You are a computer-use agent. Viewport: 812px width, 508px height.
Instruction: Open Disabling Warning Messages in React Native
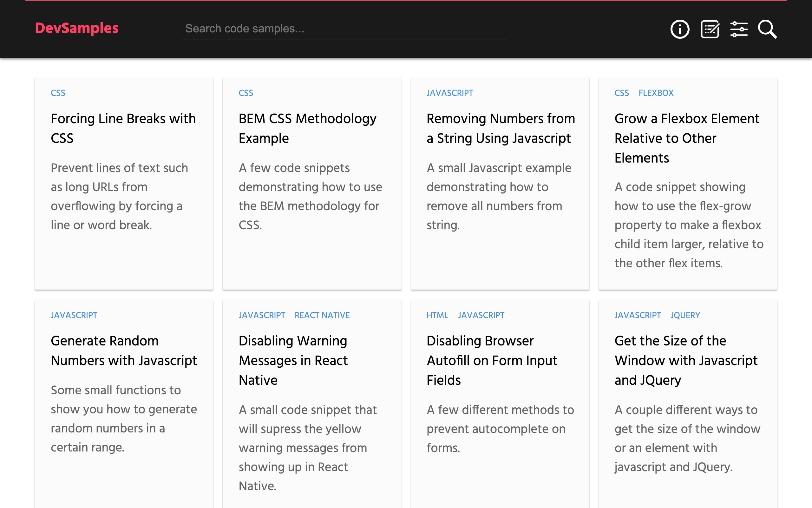coord(293,360)
